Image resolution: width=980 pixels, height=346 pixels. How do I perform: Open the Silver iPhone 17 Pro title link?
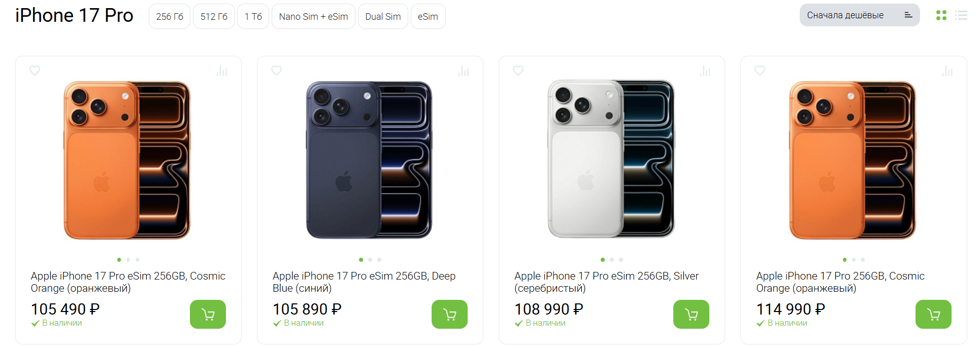coord(606,282)
